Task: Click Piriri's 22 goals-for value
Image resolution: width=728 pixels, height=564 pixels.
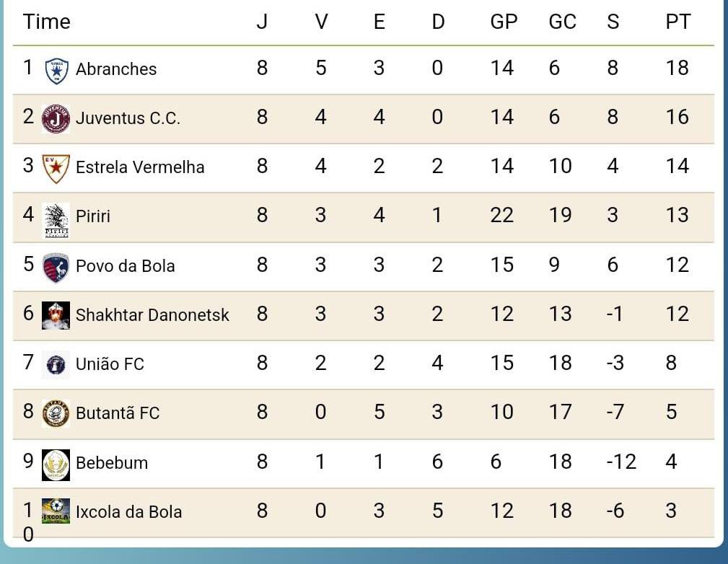Action: click(x=502, y=215)
